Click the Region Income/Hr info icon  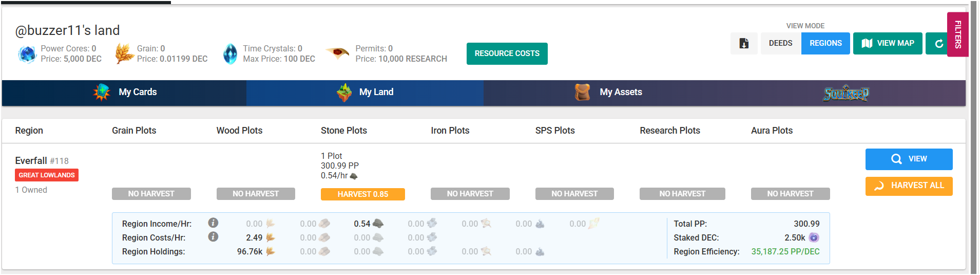[x=213, y=223]
